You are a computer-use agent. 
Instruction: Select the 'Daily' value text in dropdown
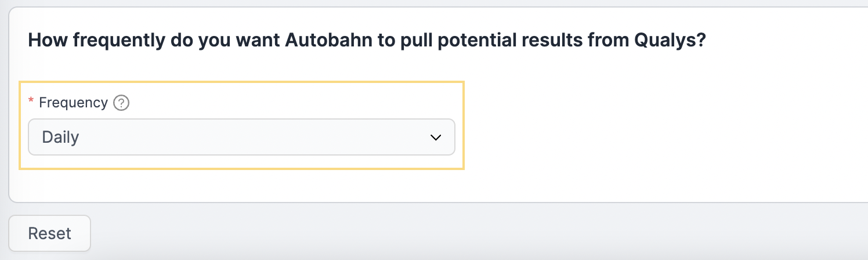coord(60,138)
